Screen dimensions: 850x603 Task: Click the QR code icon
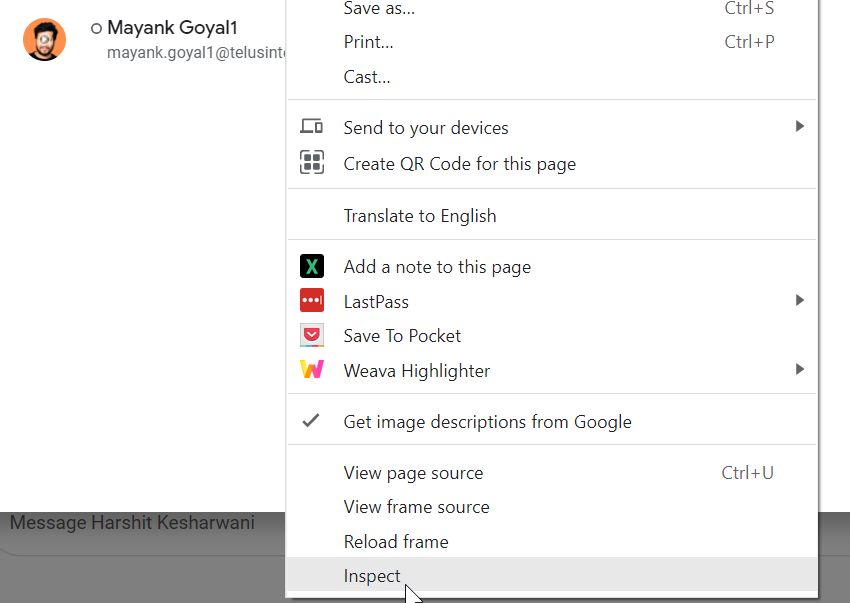[312, 162]
